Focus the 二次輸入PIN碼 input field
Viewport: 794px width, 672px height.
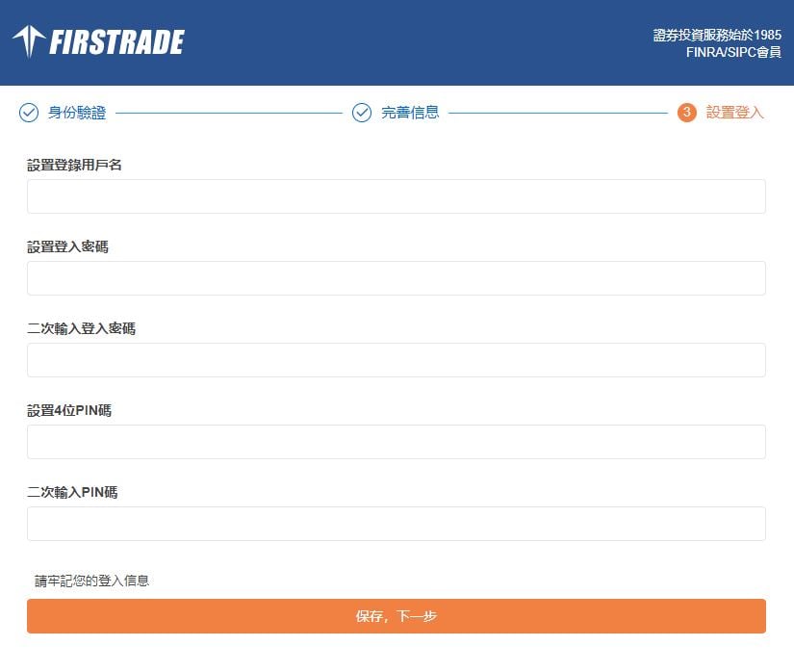(396, 524)
